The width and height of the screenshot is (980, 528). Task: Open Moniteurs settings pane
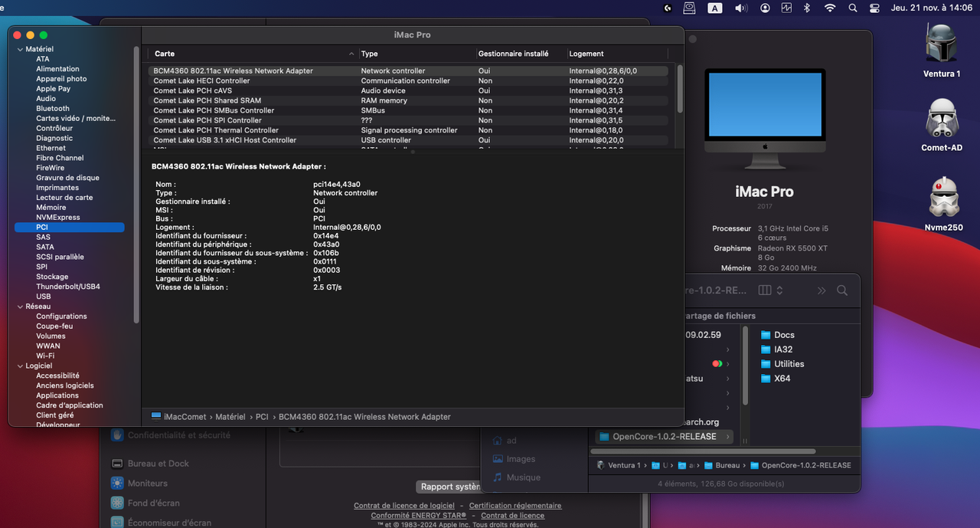[139, 484]
